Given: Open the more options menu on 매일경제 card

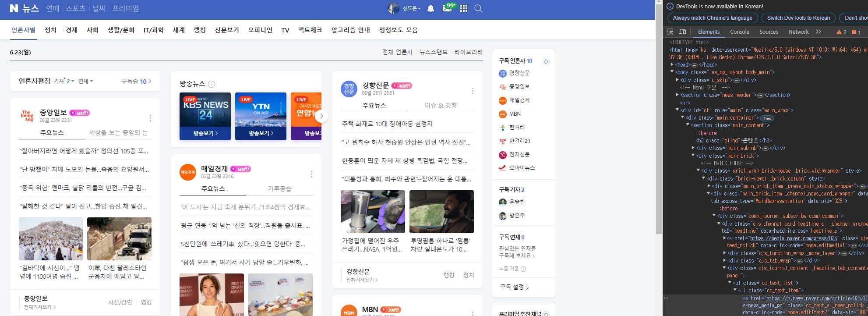Looking at the screenshot, I should click(311, 174).
